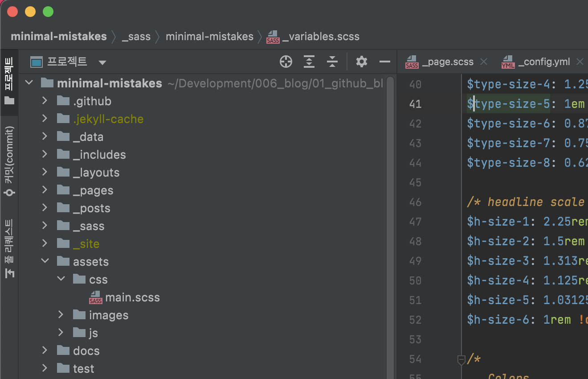Collapse minimal-mistakes root folder chevron

point(29,82)
